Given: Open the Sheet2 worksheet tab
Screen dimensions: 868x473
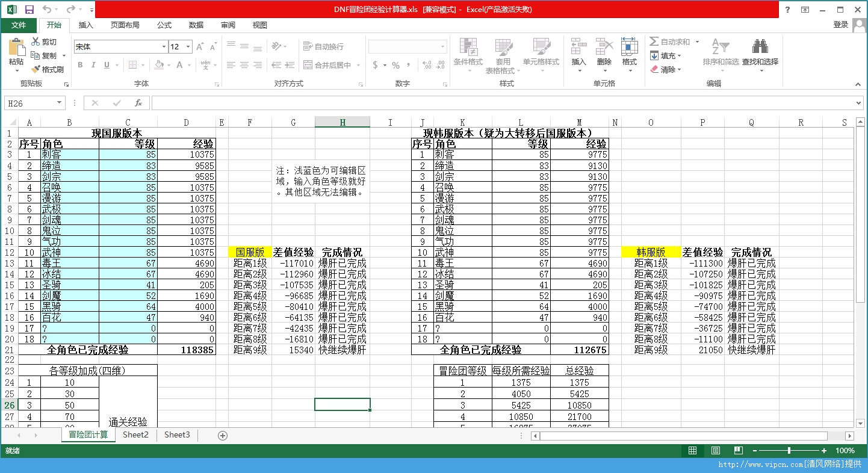Looking at the screenshot, I should click(x=135, y=434).
